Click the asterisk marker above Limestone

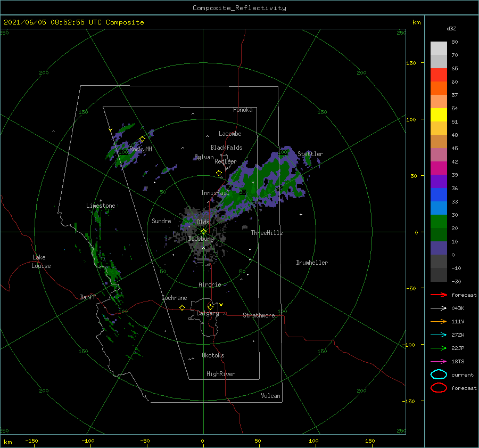[101, 201]
